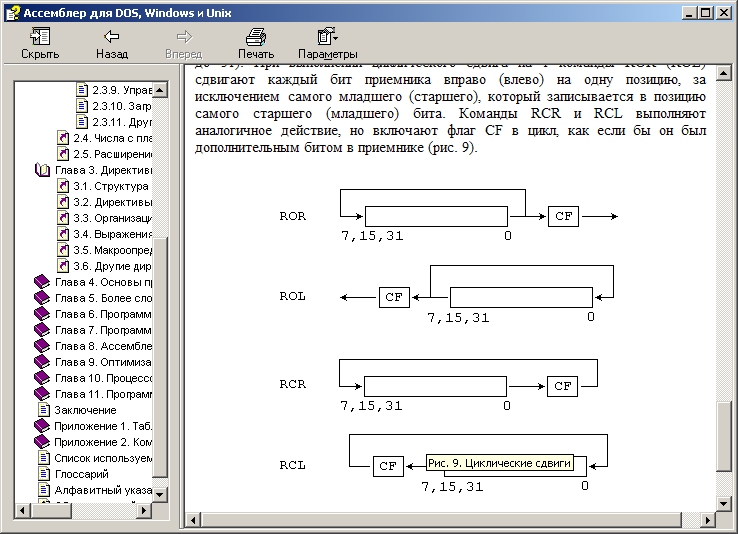
Task: Expand book Глава 8. Ассембле
Action: click(x=42, y=346)
